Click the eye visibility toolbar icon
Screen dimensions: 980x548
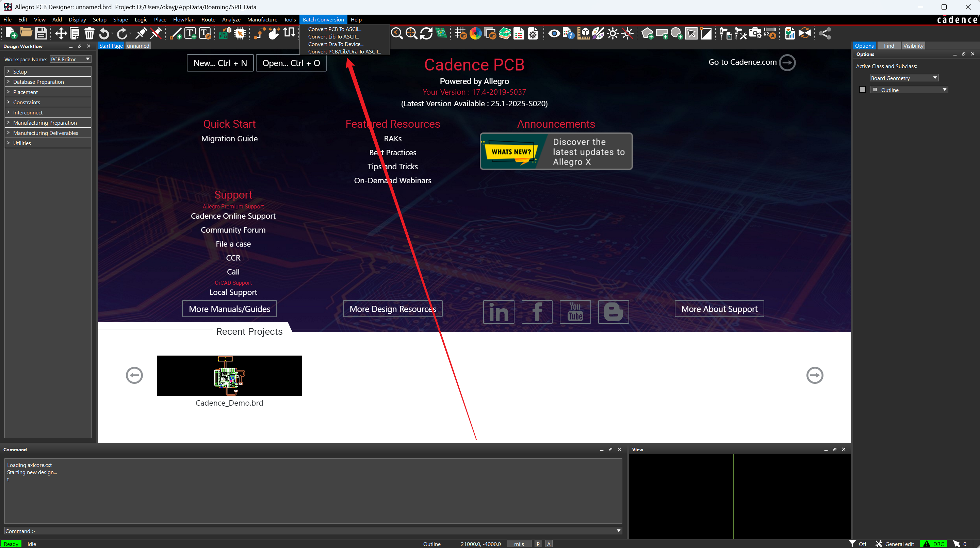click(554, 33)
